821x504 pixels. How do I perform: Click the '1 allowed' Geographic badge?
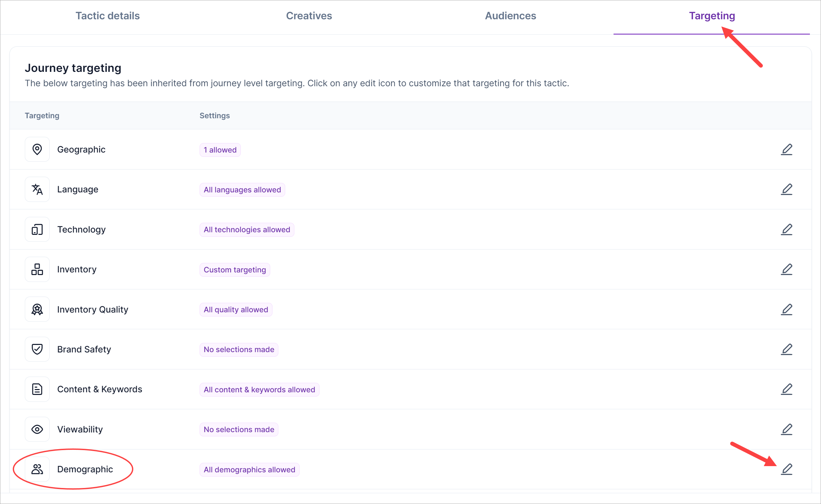pos(220,150)
